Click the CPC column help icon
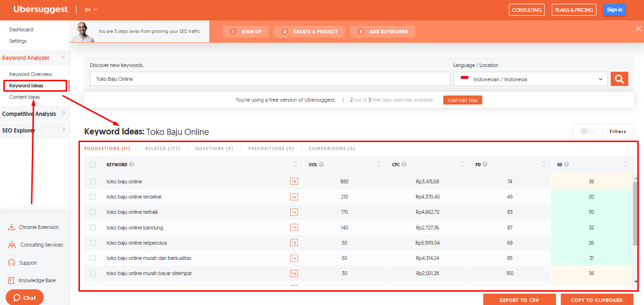This screenshot has height=305, width=644. [404, 164]
